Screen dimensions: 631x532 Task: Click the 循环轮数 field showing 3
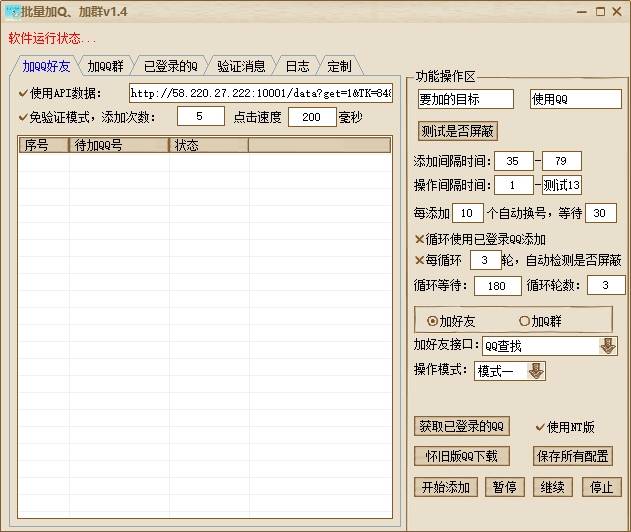click(x=606, y=285)
